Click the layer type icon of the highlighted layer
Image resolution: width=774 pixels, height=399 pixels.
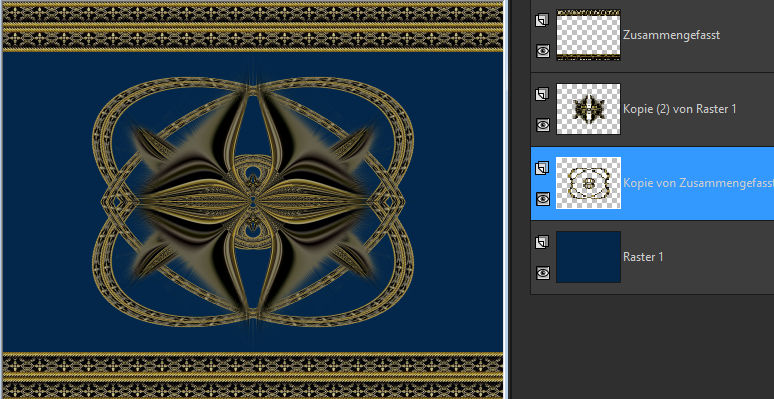click(x=542, y=168)
